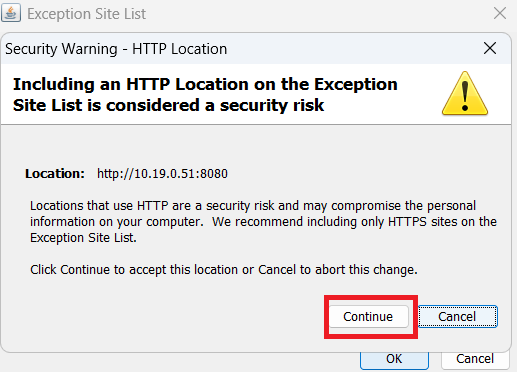The width and height of the screenshot is (517, 372).
Task: Close the Exception Site List window
Action: coord(500,13)
